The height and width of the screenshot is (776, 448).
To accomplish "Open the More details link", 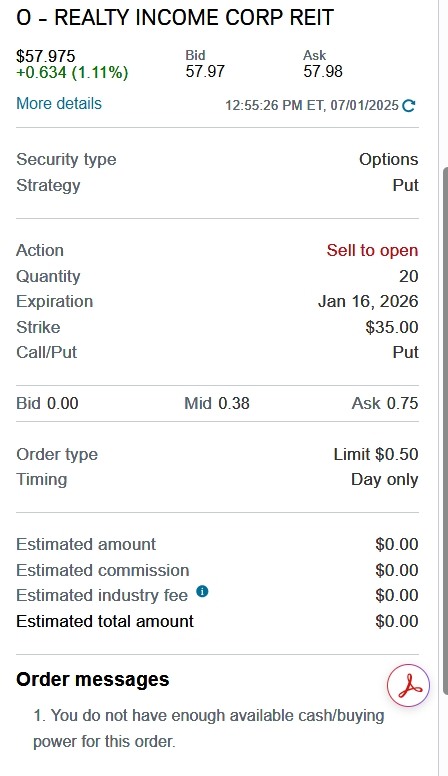I will pos(59,103).
